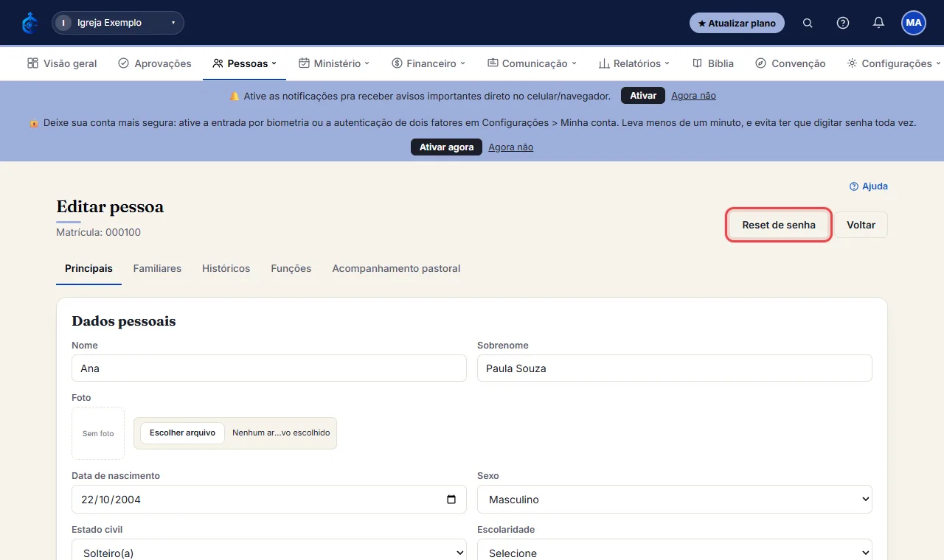
Task: Open the help question mark icon
Action: point(843,23)
